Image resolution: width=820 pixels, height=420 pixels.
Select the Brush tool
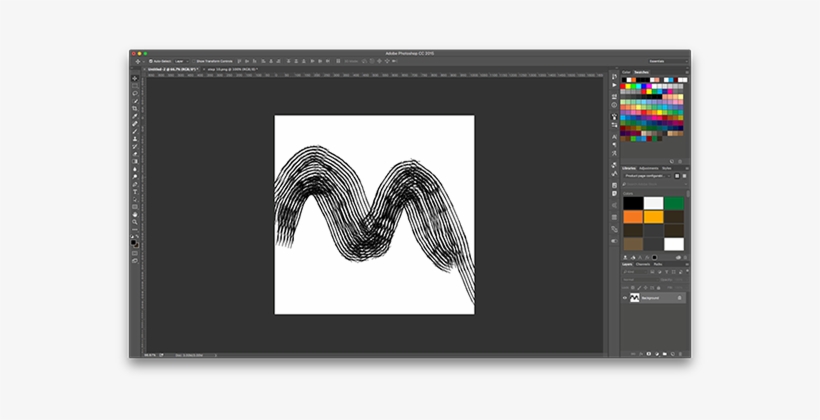click(x=135, y=131)
